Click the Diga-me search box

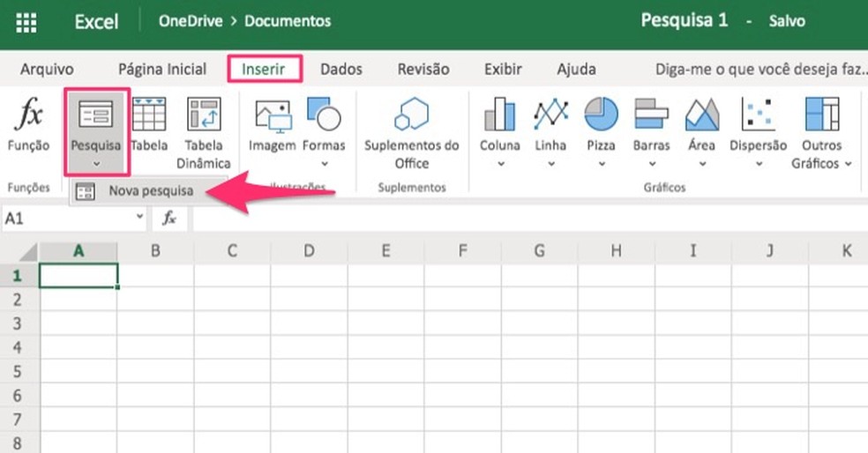click(x=760, y=69)
